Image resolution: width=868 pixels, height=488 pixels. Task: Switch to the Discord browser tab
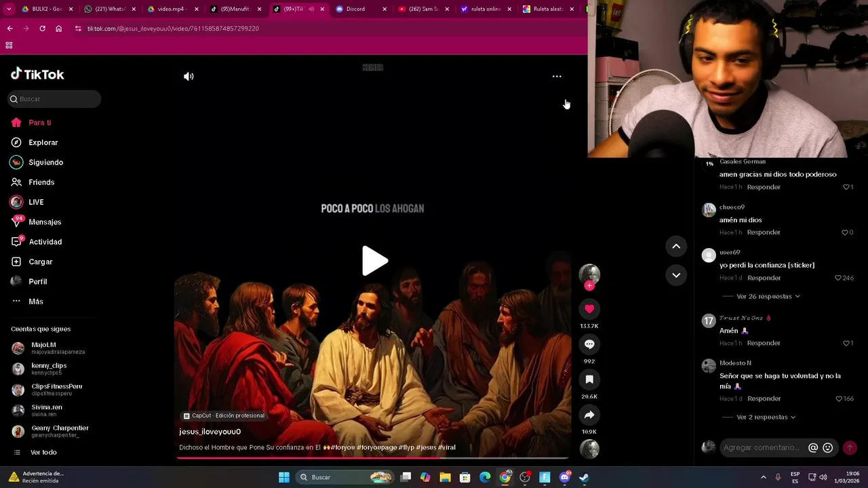pos(361,9)
